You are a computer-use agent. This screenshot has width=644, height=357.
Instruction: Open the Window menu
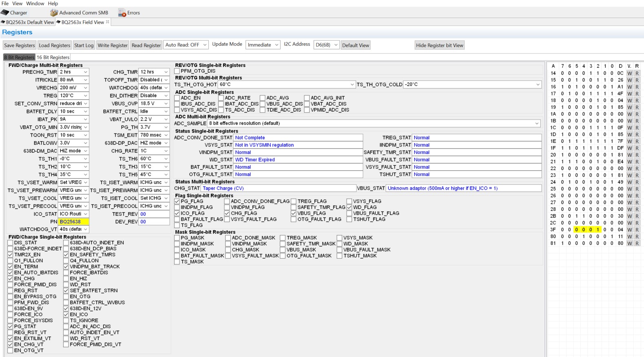pyautogui.click(x=35, y=3)
